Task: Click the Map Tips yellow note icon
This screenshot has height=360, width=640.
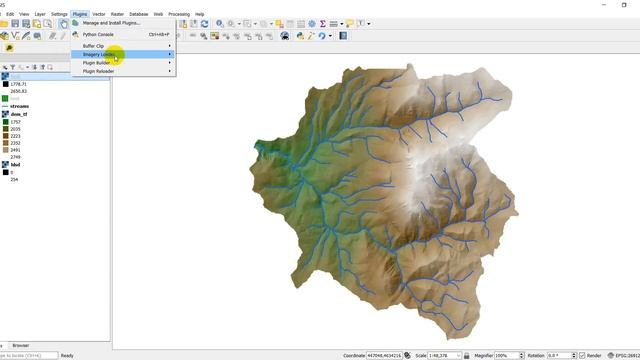Action: (349, 24)
